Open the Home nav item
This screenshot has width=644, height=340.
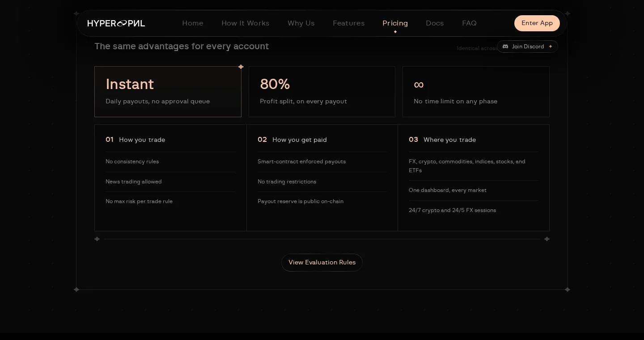pos(193,23)
